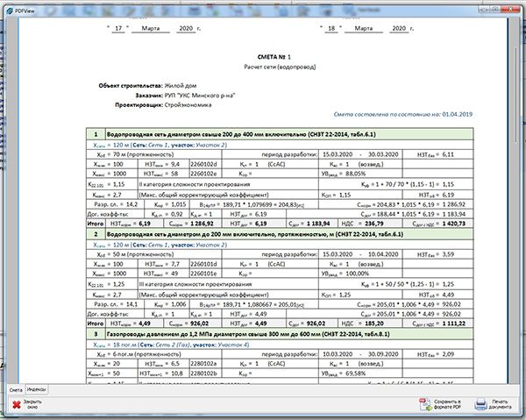Click the formula 188,44 * 1,015 * 6,19
The height and width of the screenshot is (420, 526).
click(406, 214)
